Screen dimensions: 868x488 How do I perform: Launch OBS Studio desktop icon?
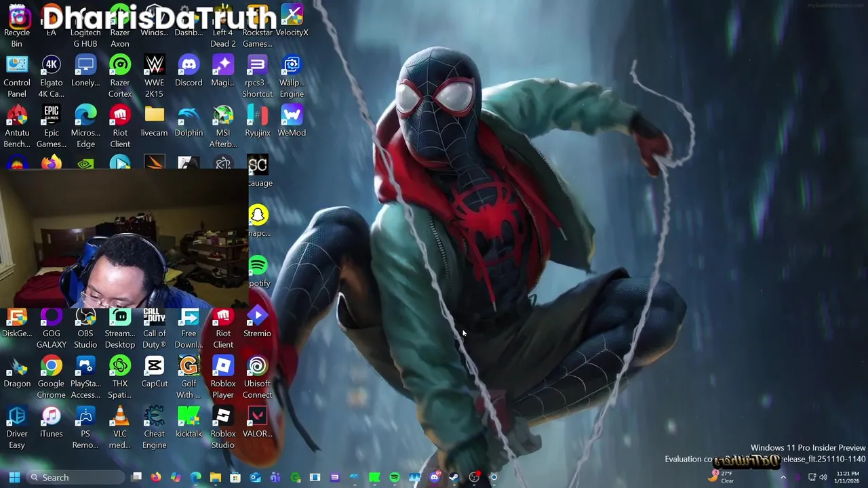click(85, 329)
